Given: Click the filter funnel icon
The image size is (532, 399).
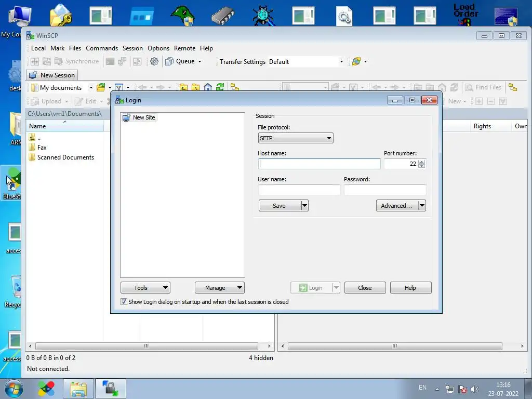Looking at the screenshot, I should coord(119,87).
